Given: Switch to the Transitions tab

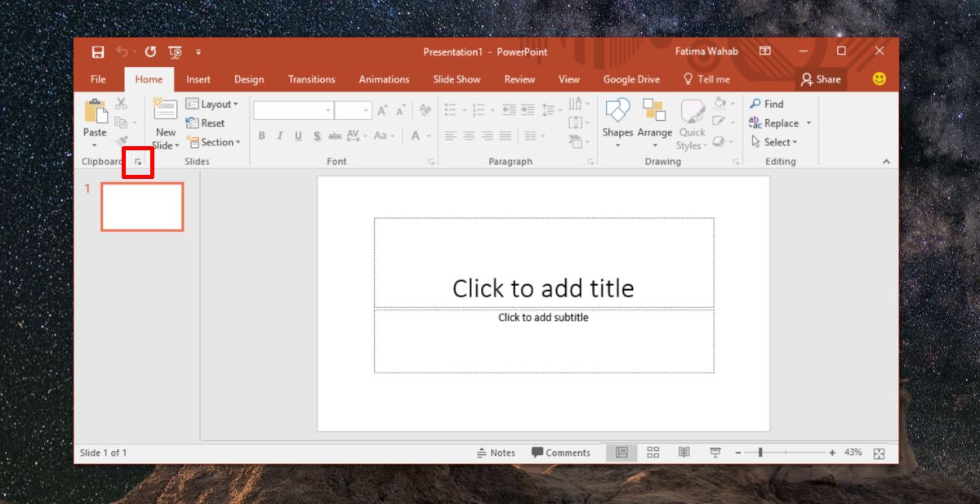Looking at the screenshot, I should click(311, 79).
